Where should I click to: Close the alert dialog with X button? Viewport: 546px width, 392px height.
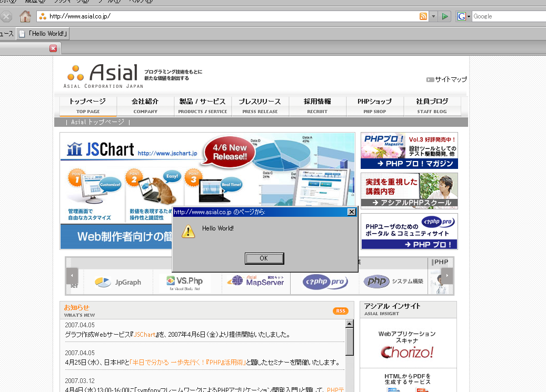pyautogui.click(x=351, y=212)
